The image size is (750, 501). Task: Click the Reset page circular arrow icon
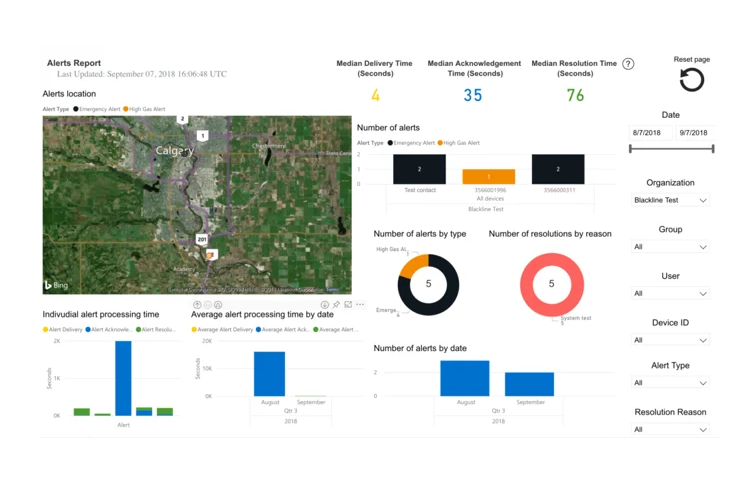pyautogui.click(x=691, y=80)
